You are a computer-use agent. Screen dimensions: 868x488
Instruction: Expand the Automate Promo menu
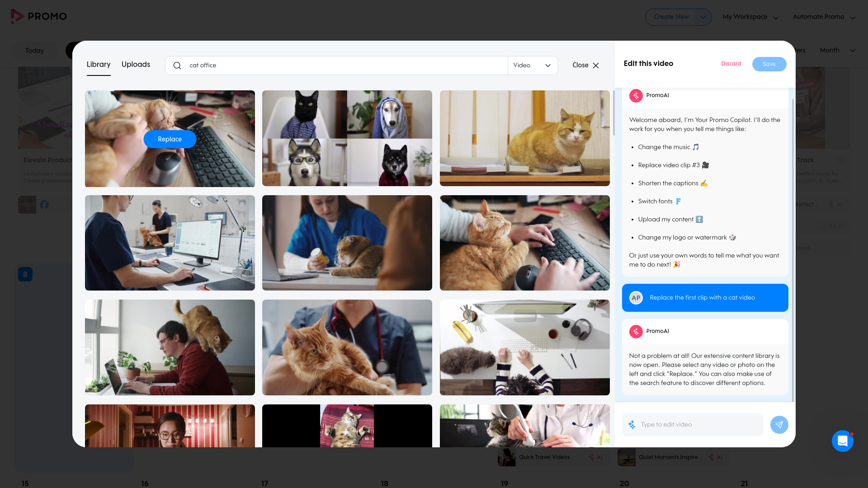(x=824, y=17)
